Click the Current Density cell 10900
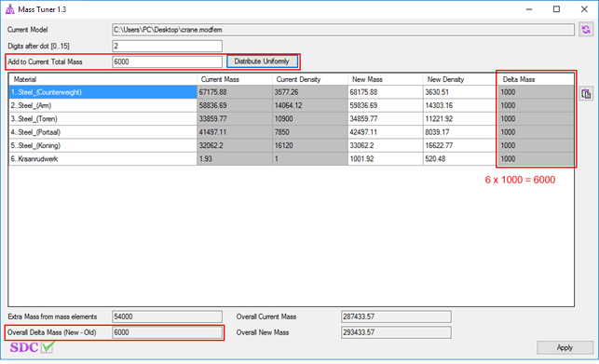599x364 pixels. [x=309, y=119]
